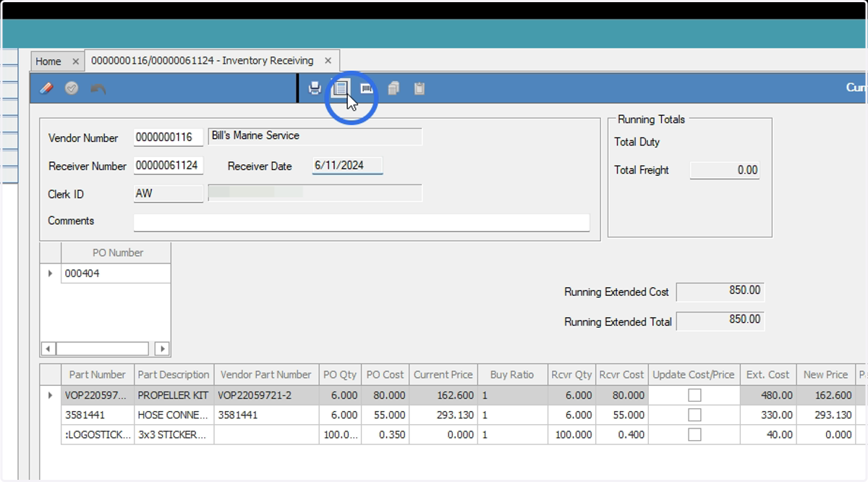Click the copy pages icon
868x482 pixels.
point(393,88)
